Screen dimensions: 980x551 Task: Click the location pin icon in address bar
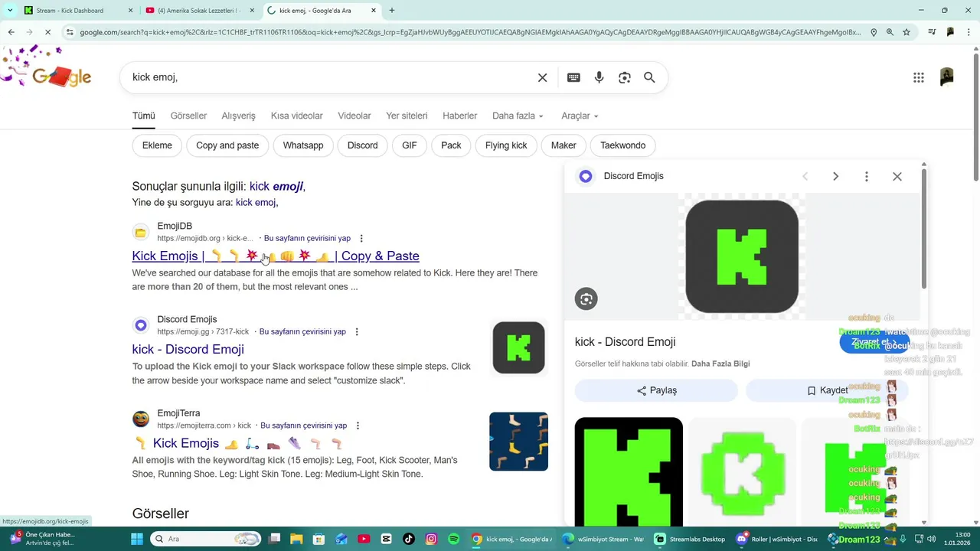pos(874,32)
